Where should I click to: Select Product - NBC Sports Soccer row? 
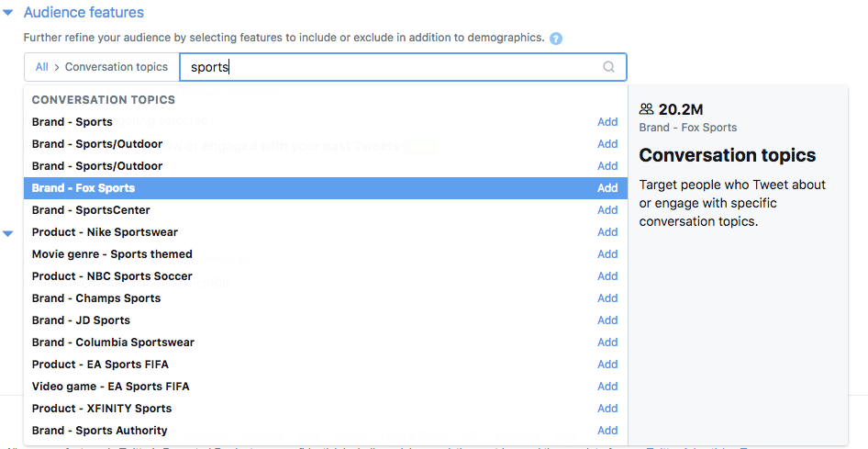click(x=326, y=276)
